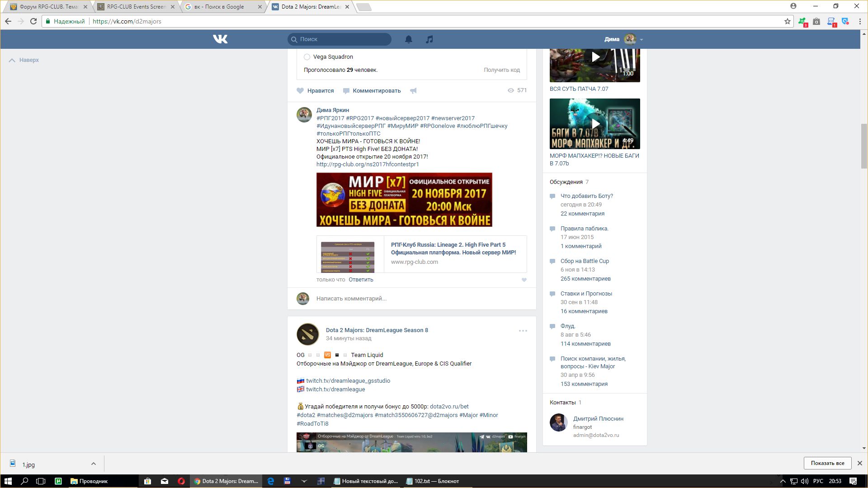Open Microsoft Store from the taskbar
This screenshot has width=868, height=488.
(147, 481)
